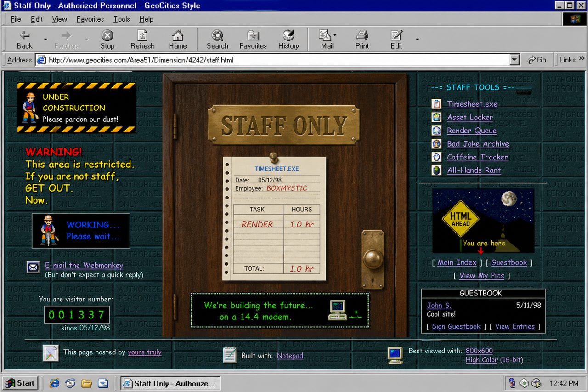Click the Mail toolbar button
Screen dimensions: 588x392
click(x=327, y=40)
